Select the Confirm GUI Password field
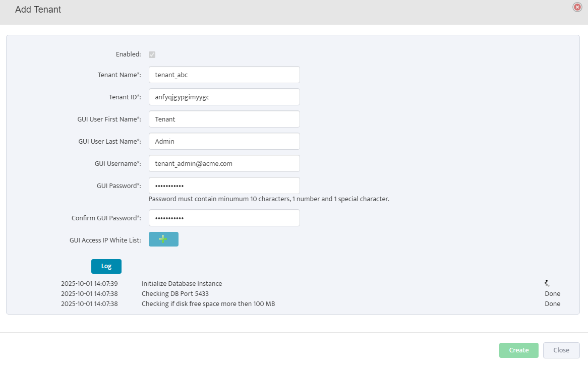 click(224, 218)
